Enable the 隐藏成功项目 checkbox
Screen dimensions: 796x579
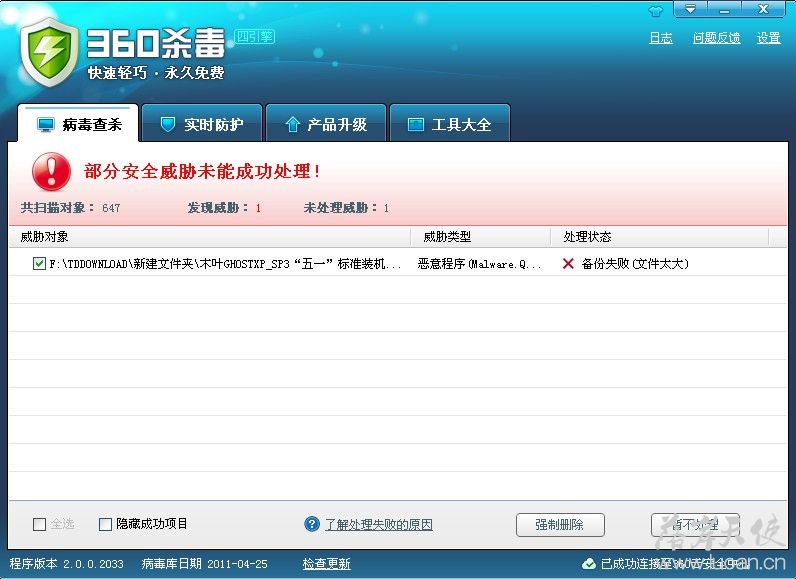pyautogui.click(x=105, y=524)
